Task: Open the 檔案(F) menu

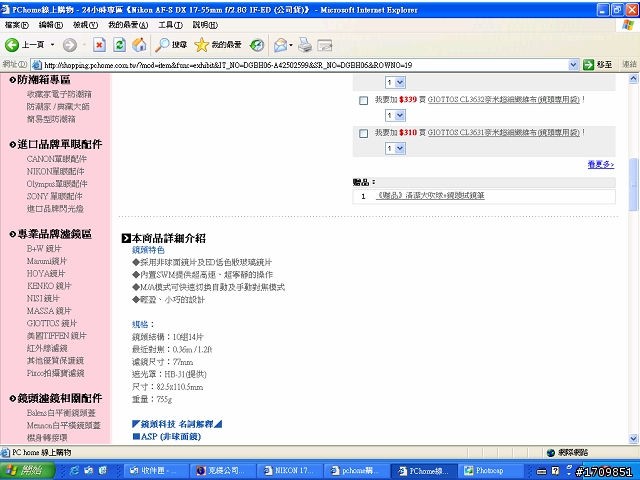Action: (x=17, y=25)
